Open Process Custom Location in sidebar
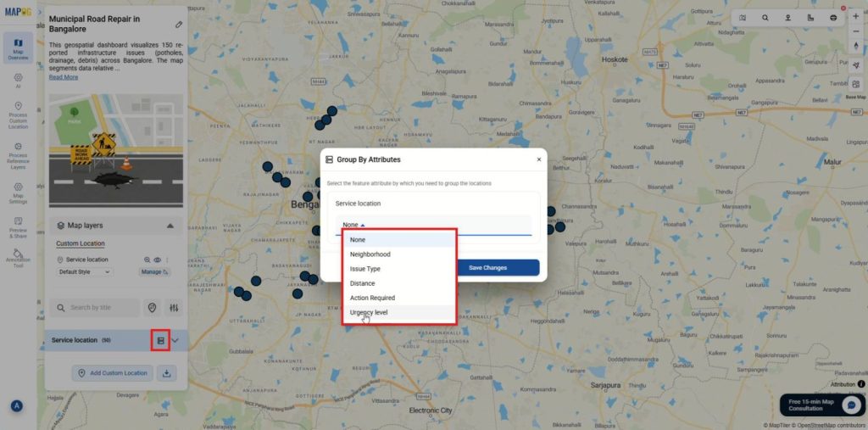868x430 pixels. (18, 116)
